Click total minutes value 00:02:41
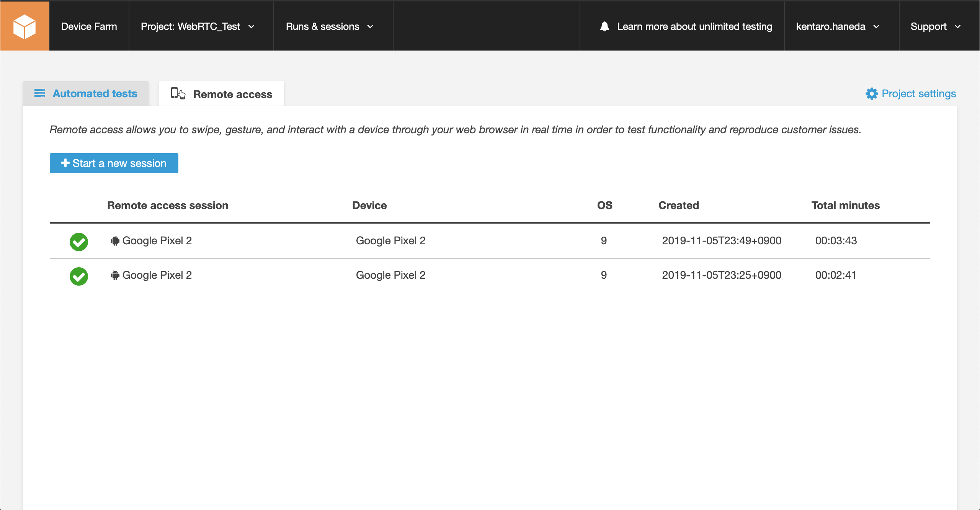This screenshot has height=510, width=980. coord(836,275)
